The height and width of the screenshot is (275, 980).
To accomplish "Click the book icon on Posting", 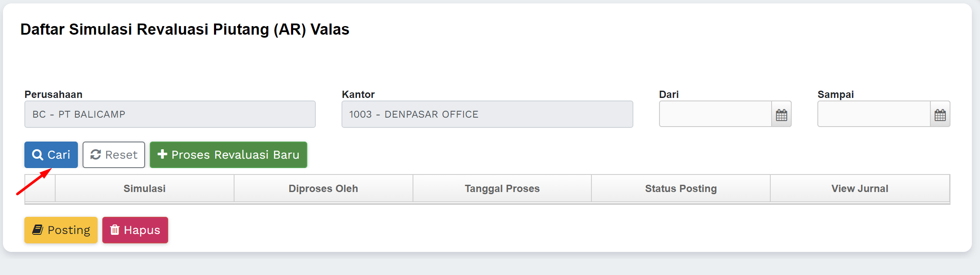I will click(38, 230).
